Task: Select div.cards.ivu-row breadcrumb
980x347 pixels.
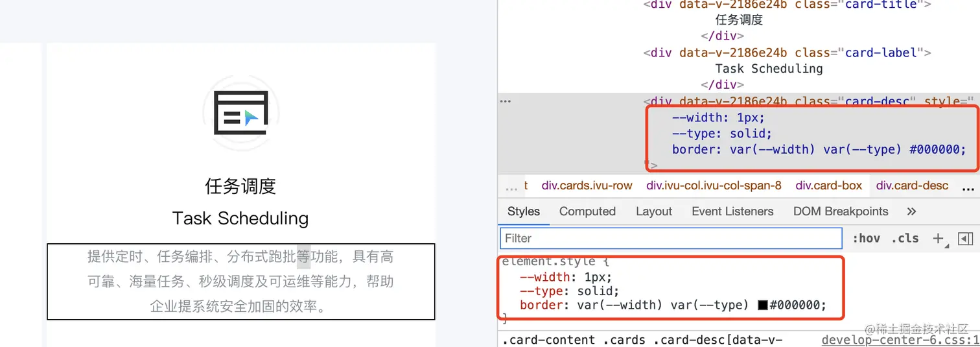Action: pos(587,186)
